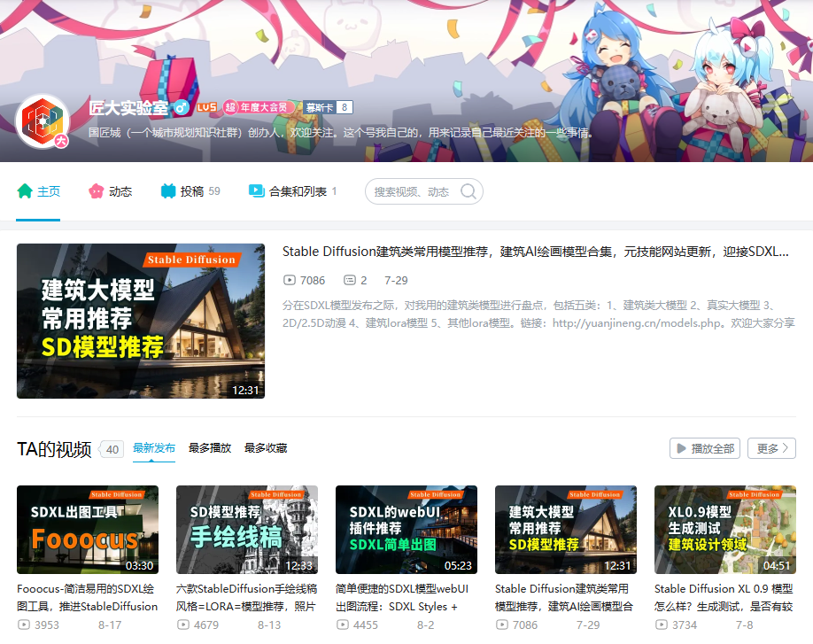Click the 匠大实验室 username
This screenshot has height=644, width=813.
[128, 107]
